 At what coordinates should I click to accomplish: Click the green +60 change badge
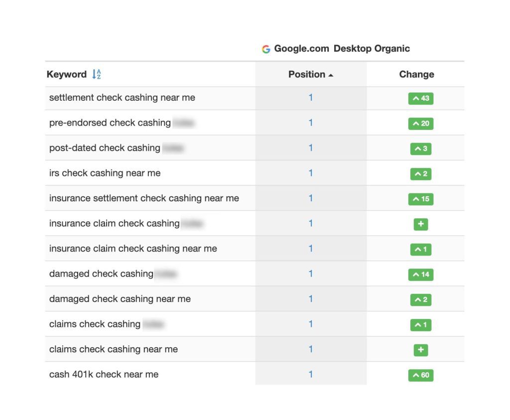coord(421,375)
